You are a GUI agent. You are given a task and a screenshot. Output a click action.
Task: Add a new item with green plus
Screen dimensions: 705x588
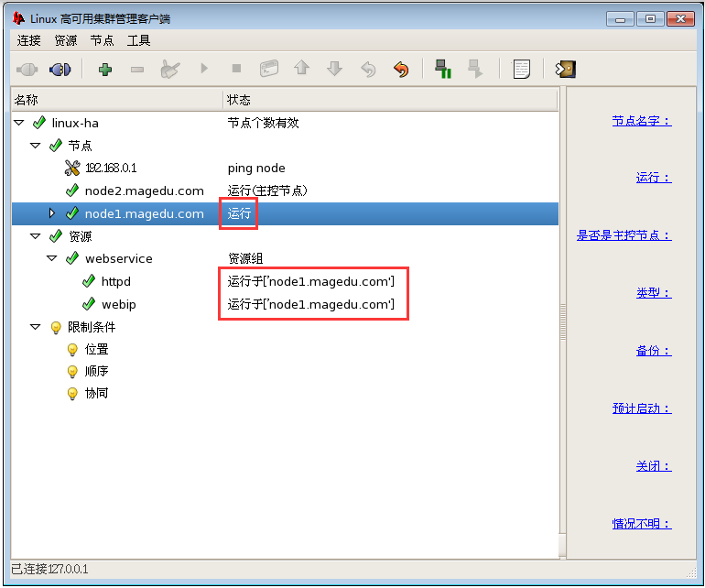click(104, 70)
